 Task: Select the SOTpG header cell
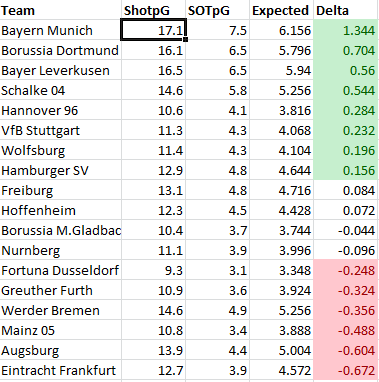tap(217, 10)
